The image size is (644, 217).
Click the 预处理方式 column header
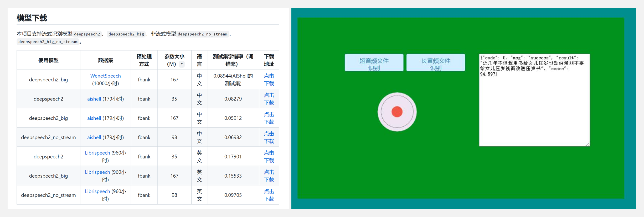(x=144, y=60)
